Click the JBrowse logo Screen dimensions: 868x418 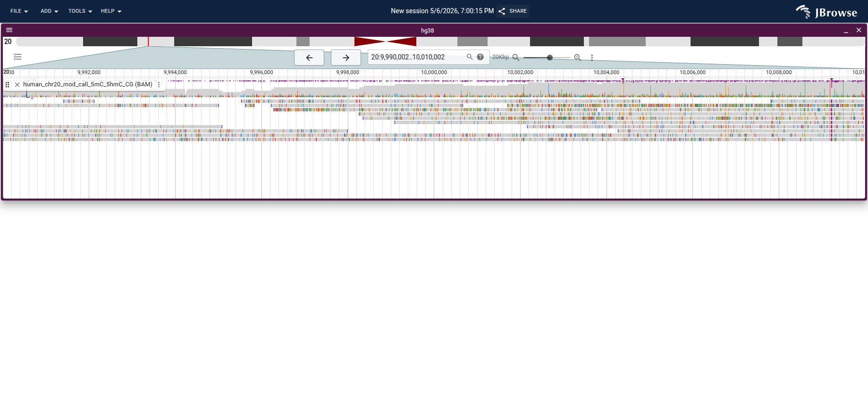pyautogui.click(x=826, y=12)
